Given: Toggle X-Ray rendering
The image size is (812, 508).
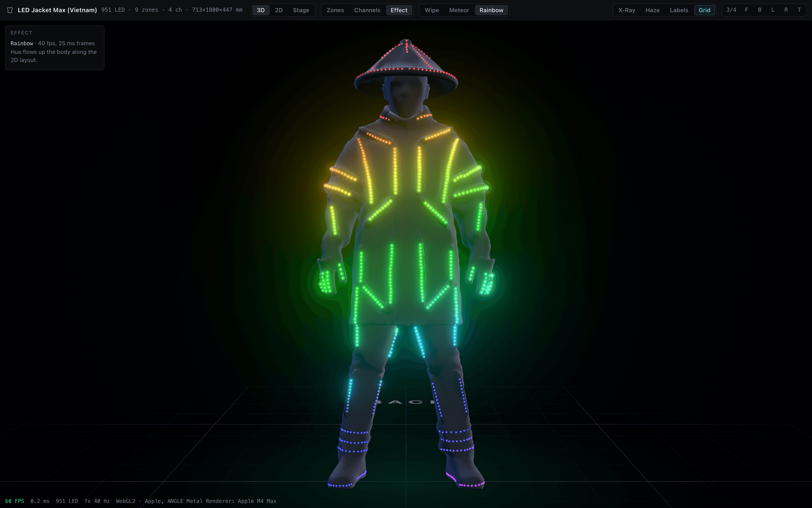Looking at the screenshot, I should click(x=626, y=10).
